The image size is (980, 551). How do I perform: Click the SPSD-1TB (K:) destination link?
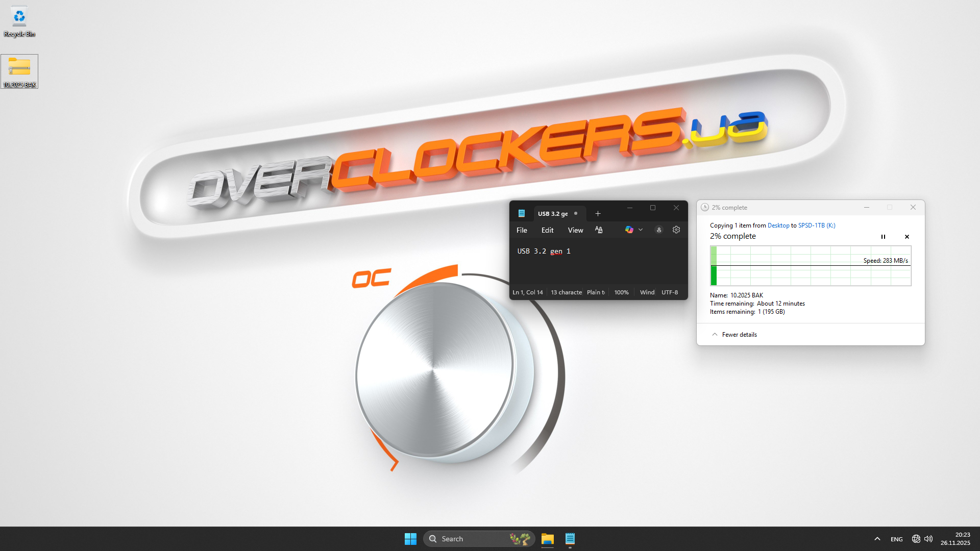[x=817, y=226]
